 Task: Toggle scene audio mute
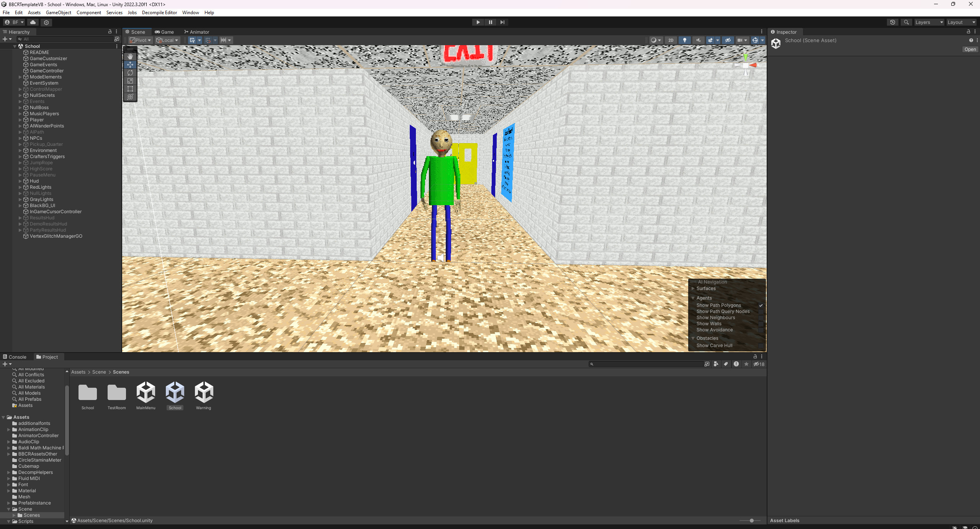(699, 40)
